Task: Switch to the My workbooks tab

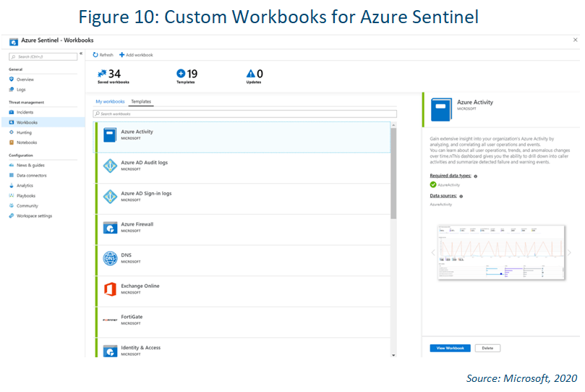Action: [110, 101]
